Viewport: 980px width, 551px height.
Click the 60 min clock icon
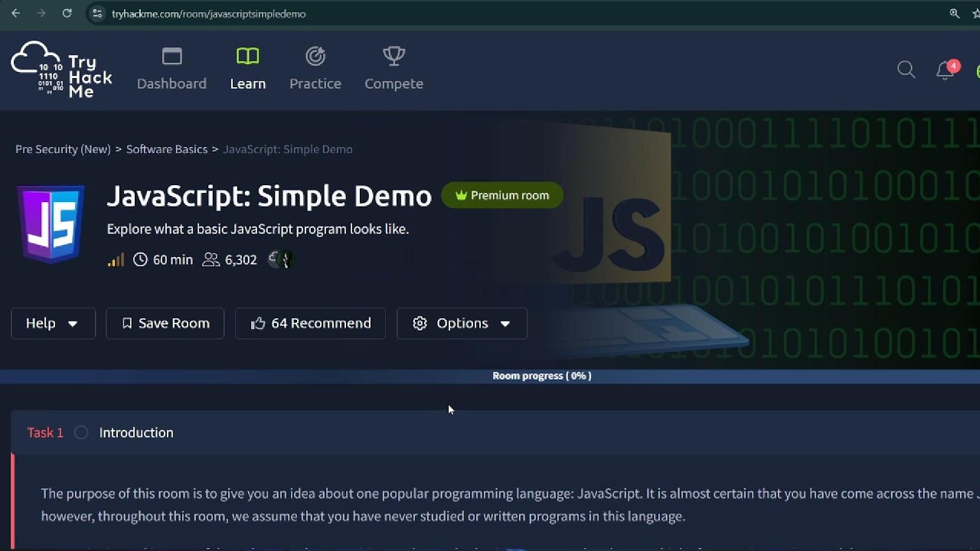pos(140,260)
